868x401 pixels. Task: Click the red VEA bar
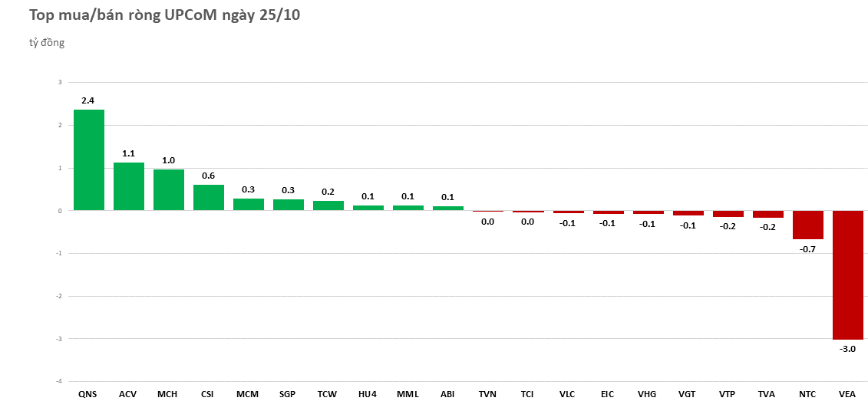click(x=847, y=274)
